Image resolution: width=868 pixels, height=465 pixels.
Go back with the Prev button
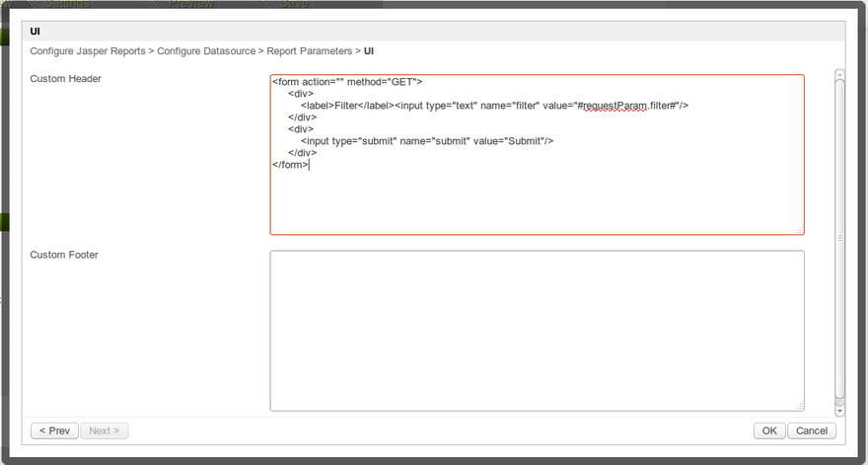(54, 430)
